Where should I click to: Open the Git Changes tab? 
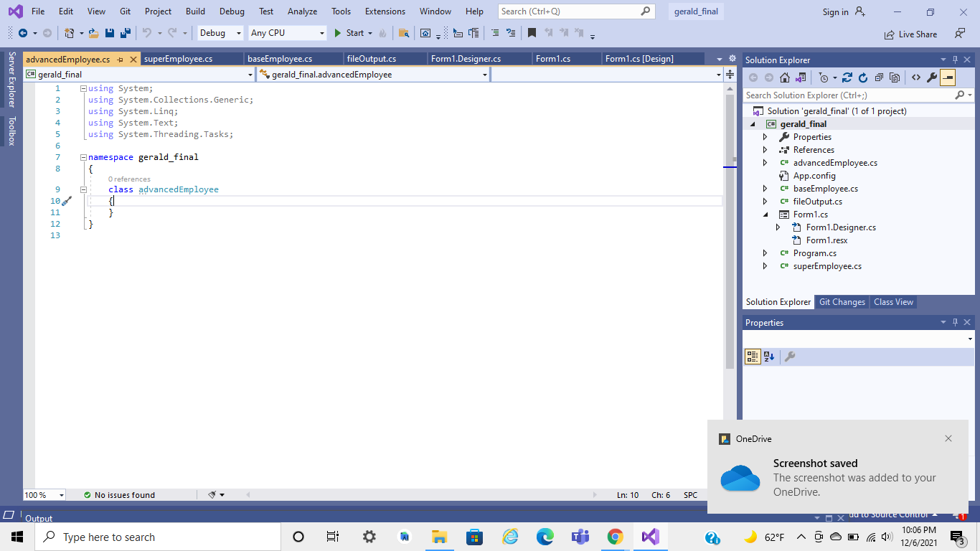click(x=842, y=301)
